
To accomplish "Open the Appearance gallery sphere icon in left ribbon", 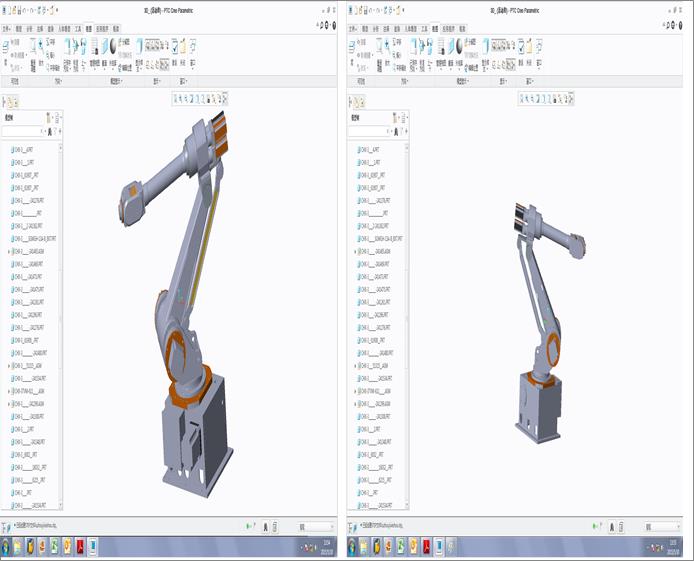I will [113, 45].
